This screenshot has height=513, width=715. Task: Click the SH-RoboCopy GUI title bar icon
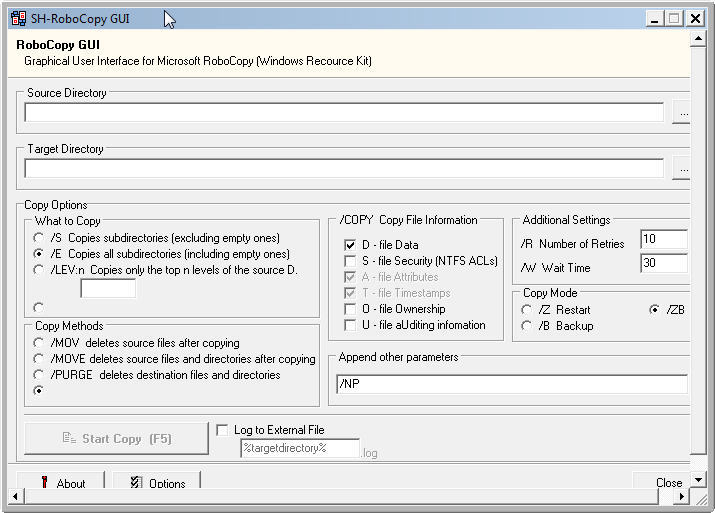pyautogui.click(x=17, y=18)
